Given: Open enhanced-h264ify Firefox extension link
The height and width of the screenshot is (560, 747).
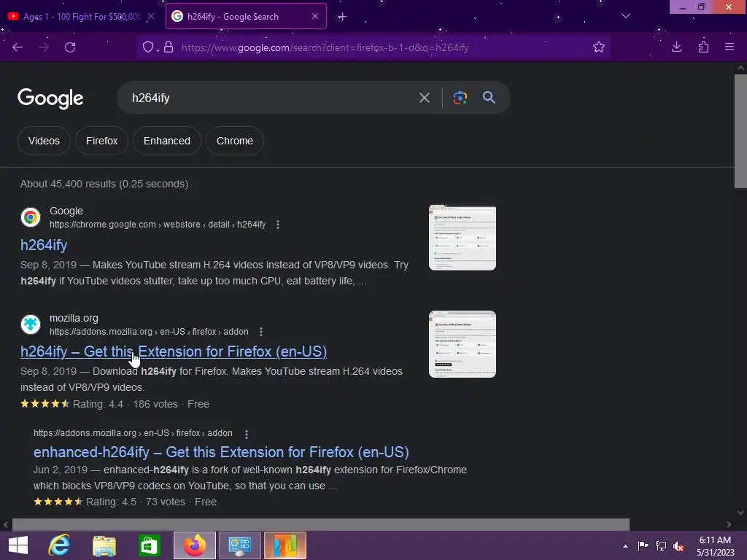Looking at the screenshot, I should tap(221, 452).
